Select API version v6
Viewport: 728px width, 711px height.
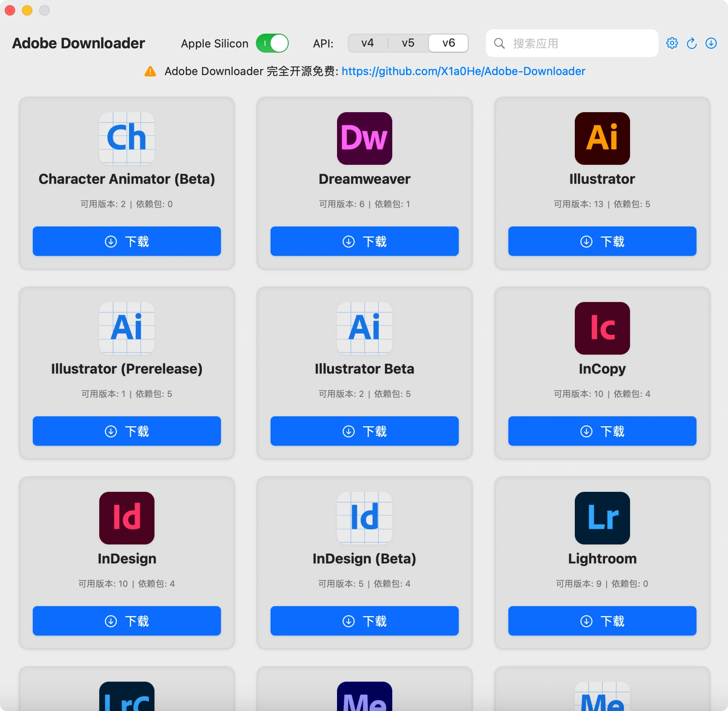click(x=449, y=43)
